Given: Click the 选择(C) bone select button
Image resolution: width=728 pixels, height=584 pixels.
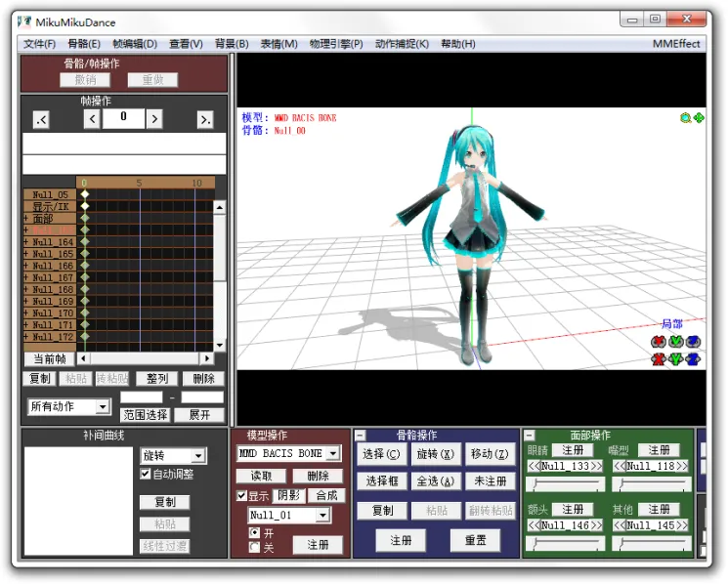Looking at the screenshot, I should (381, 454).
